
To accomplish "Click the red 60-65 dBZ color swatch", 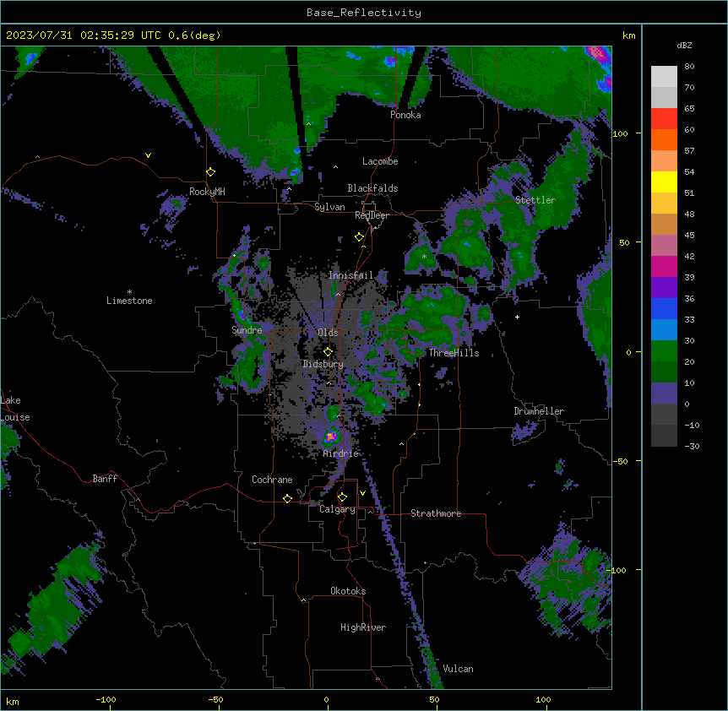I will (x=664, y=119).
